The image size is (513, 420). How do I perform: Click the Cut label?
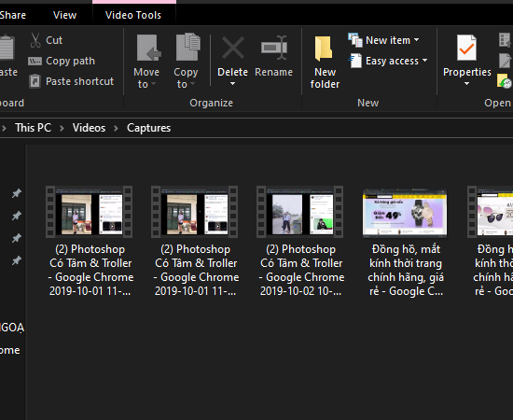tap(54, 40)
